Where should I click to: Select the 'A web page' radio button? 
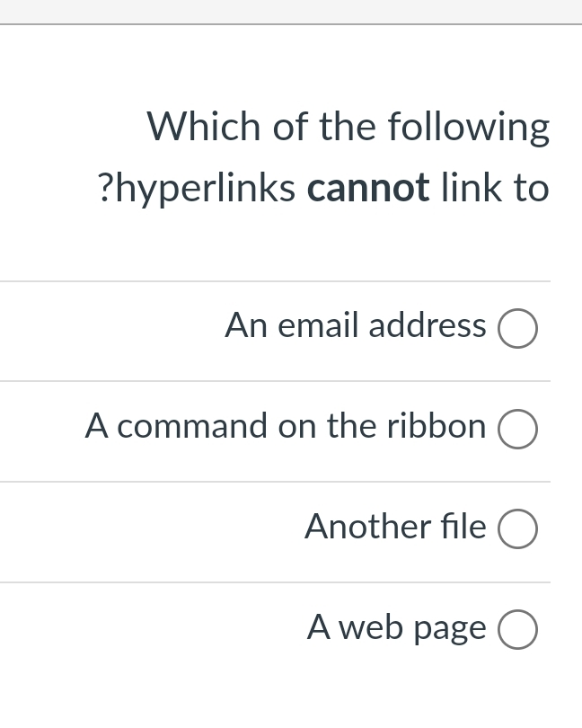[517, 629]
